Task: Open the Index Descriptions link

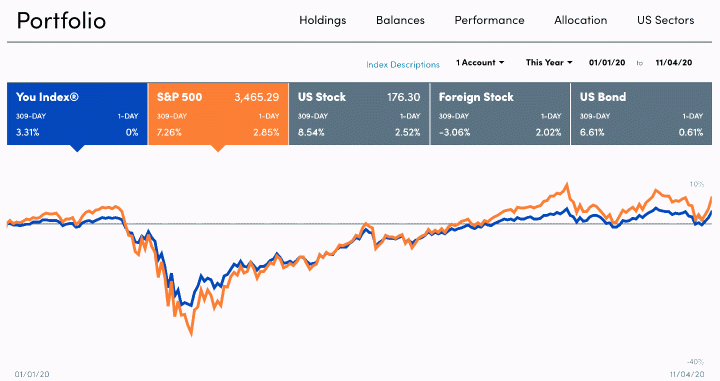Action: pyautogui.click(x=403, y=65)
